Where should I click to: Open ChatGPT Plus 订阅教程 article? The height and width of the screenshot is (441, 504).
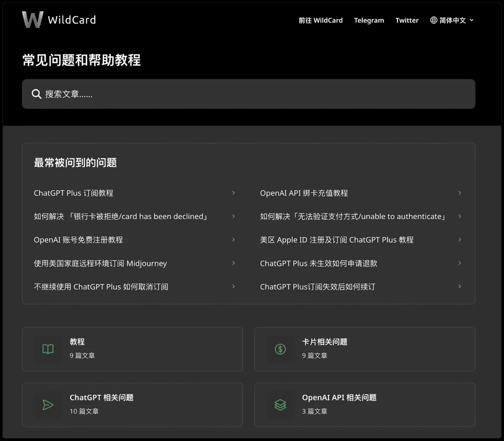[73, 193]
